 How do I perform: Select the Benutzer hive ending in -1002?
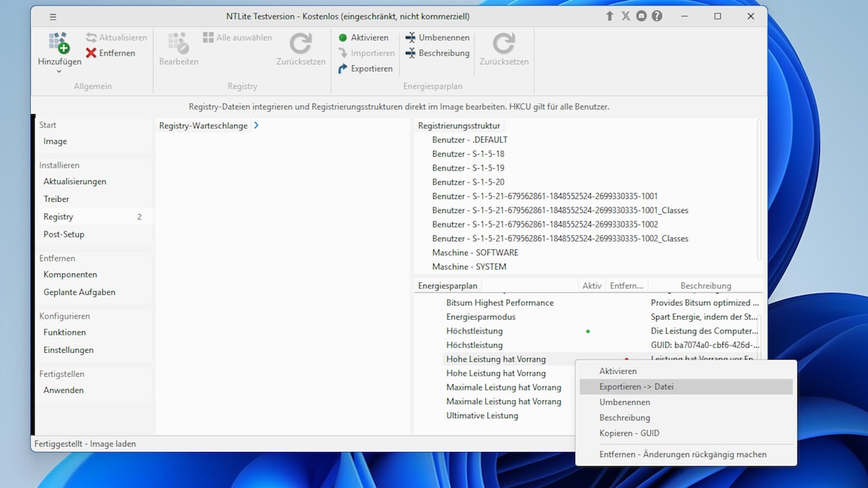pos(544,224)
